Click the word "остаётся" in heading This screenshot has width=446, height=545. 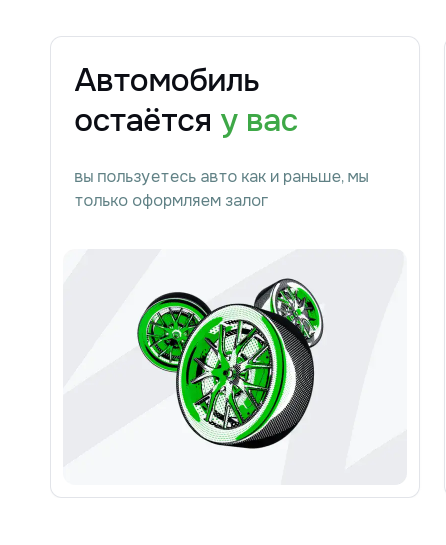(x=143, y=120)
